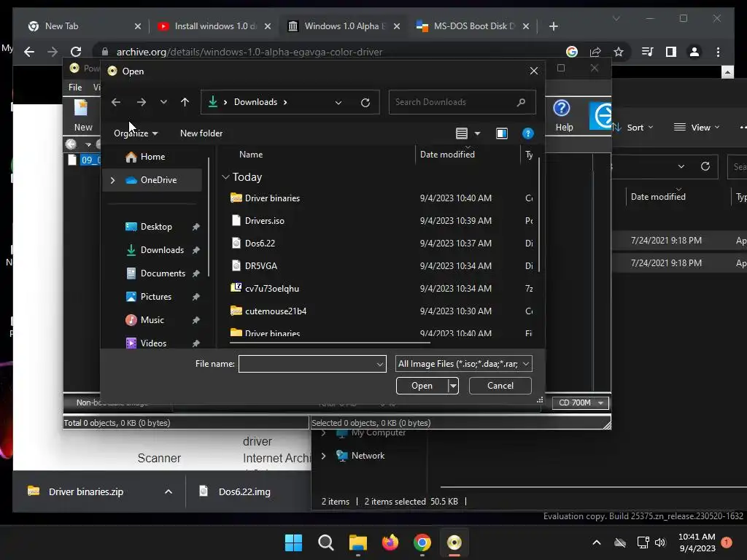Screen dimensions: 747x560
Task: Expand the File name history dropdown
Action: pos(379,365)
